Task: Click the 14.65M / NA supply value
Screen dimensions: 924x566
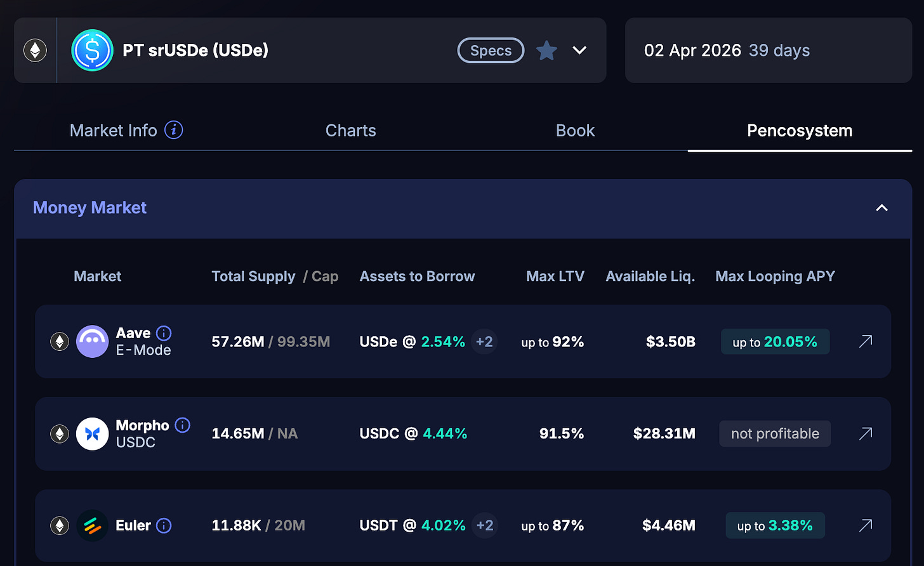Action: coord(254,434)
